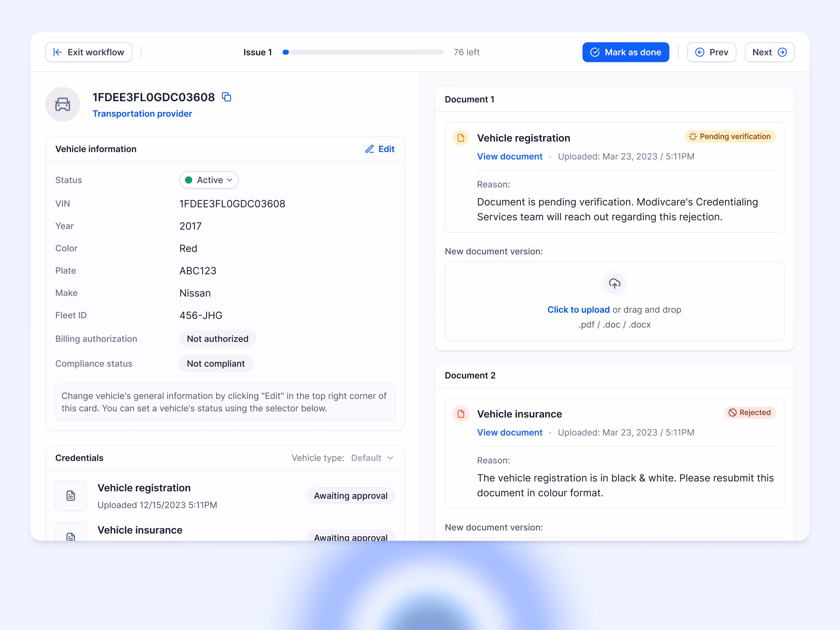The height and width of the screenshot is (630, 840).
Task: Click the checkmark icon on Mark as done
Action: (x=595, y=52)
